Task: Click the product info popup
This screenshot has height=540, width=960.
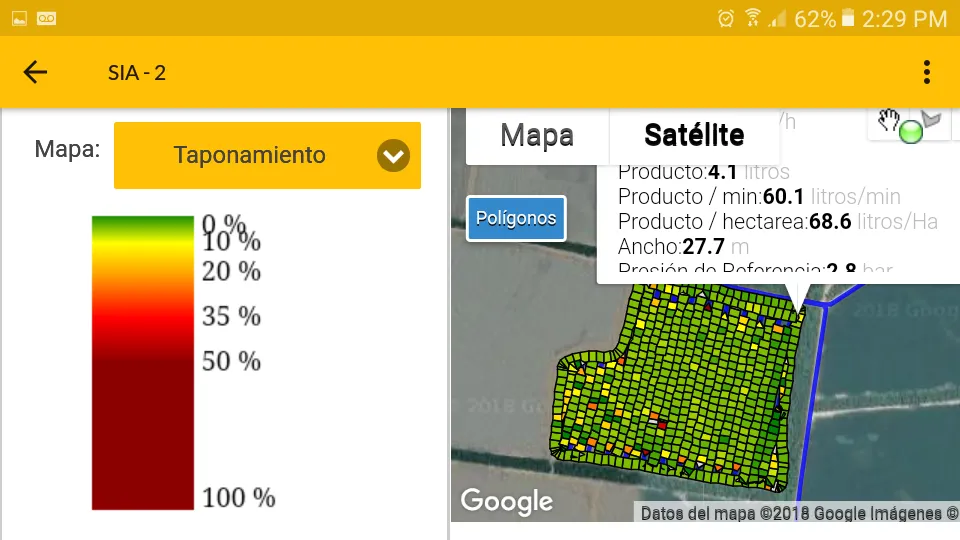Action: [x=776, y=220]
